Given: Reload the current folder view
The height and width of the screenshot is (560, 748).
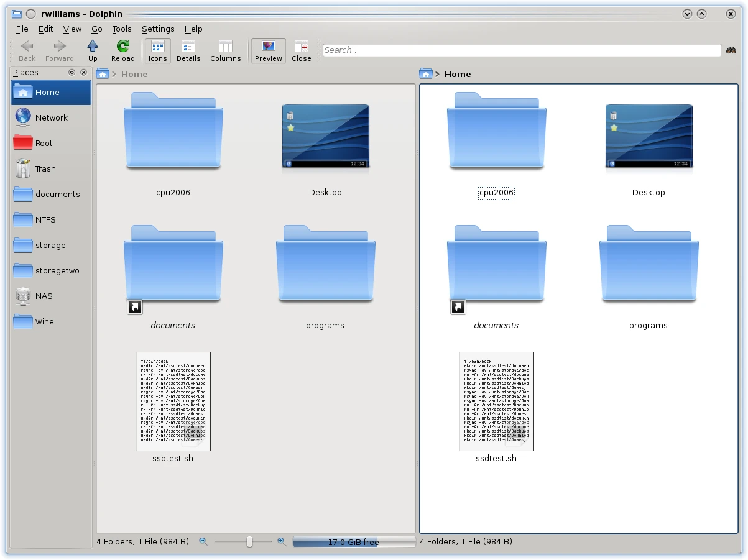Looking at the screenshot, I should [123, 51].
